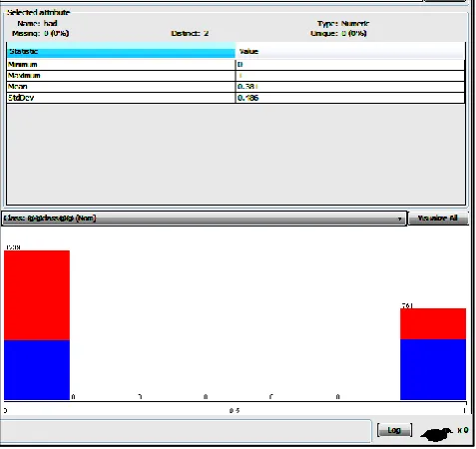Click the Type: Numeric label
Viewport: 476px width, 449px height.
(x=343, y=23)
